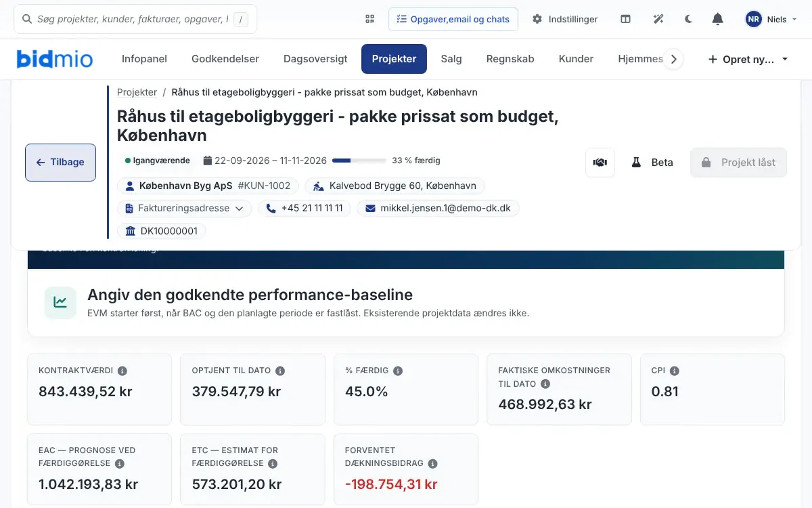812x508 pixels.
Task: Select the Projekter tab
Action: click(x=394, y=59)
